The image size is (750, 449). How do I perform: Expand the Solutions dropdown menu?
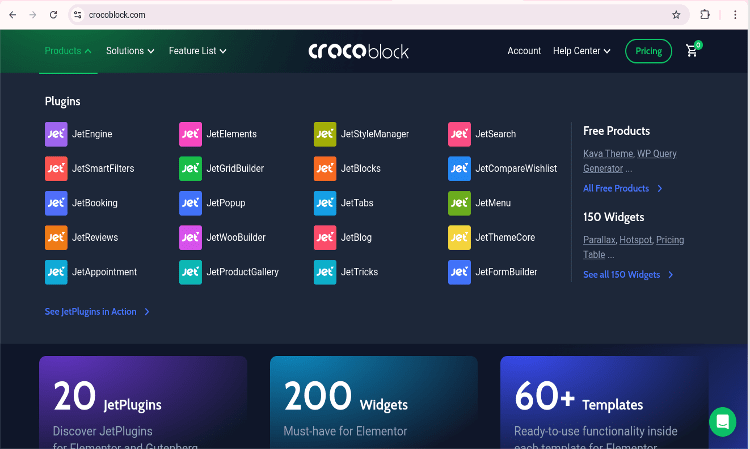pyautogui.click(x=130, y=51)
